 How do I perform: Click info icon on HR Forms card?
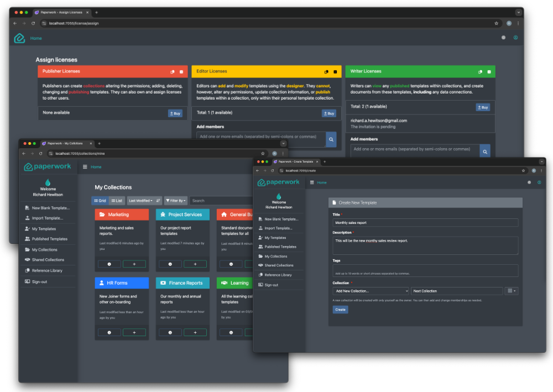109,332
